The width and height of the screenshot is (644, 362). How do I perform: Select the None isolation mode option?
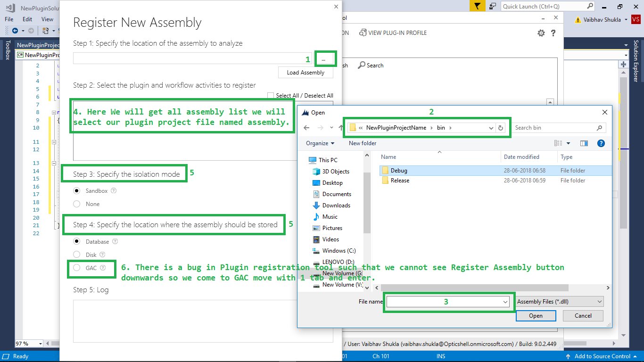coord(76,204)
